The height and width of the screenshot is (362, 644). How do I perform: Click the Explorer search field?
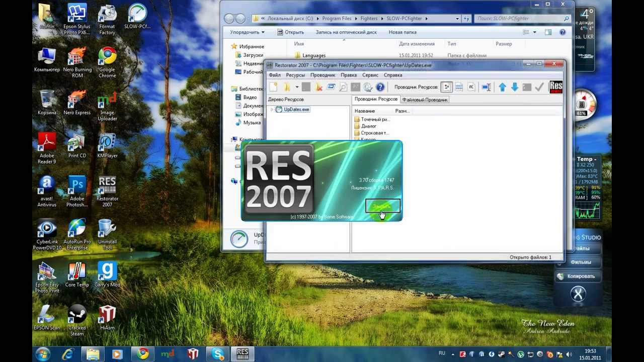tap(523, 19)
